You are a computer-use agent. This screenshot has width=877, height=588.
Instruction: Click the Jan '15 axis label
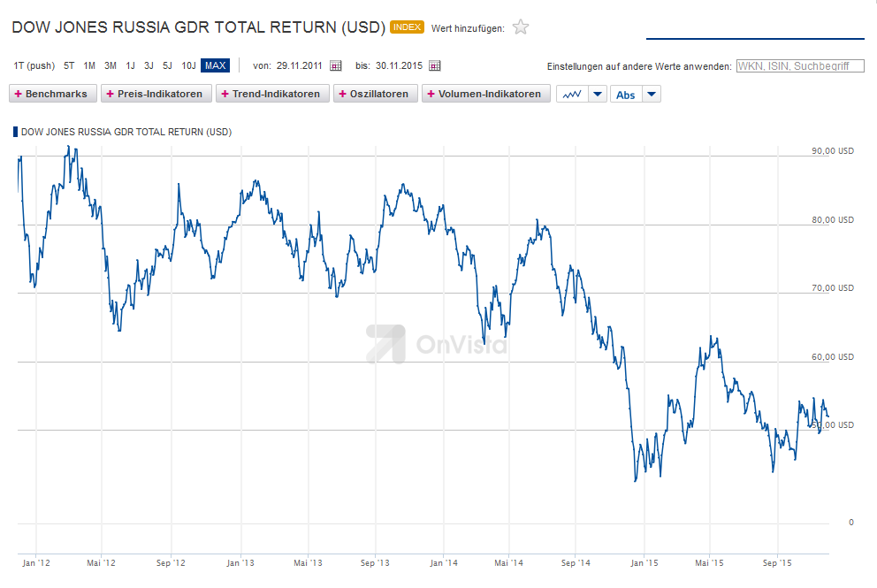point(644,563)
